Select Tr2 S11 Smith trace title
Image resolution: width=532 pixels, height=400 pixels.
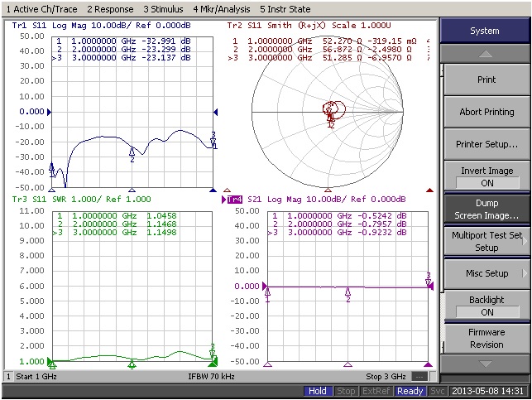[x=309, y=26]
